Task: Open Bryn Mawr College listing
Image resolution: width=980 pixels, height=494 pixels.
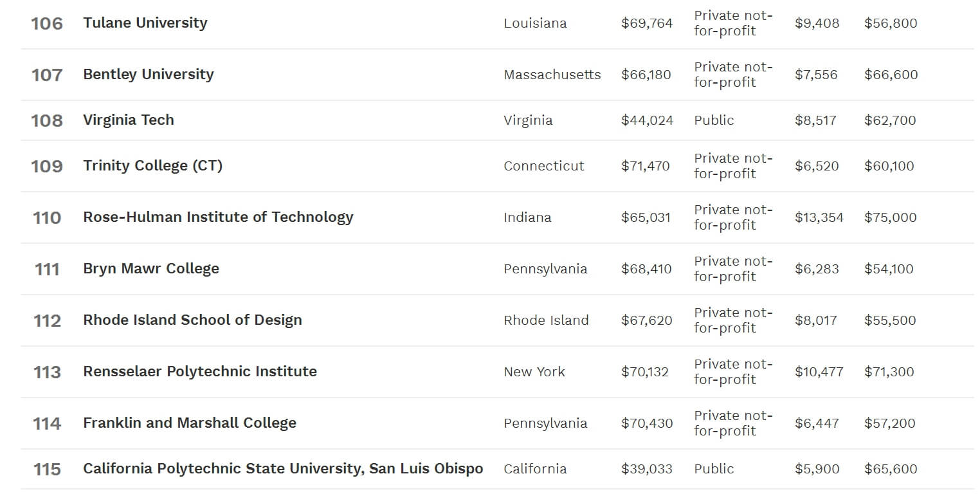Action: (x=151, y=269)
